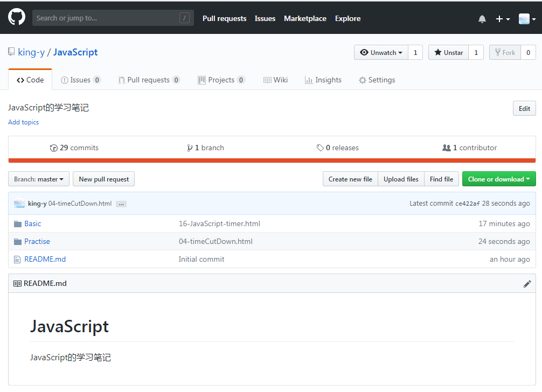This screenshot has height=392, width=542.
Task: Click Upload files
Action: [401, 179]
